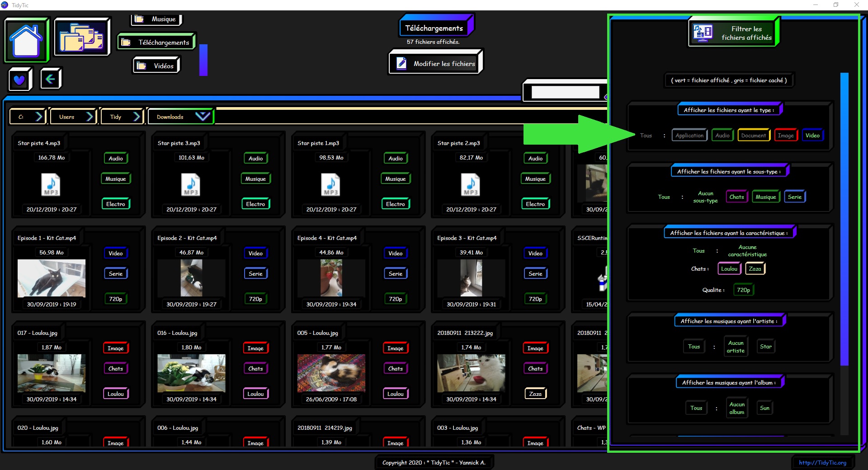Toggle the Sun album filter
Viewport: 868px width, 470px height.
coord(764,408)
